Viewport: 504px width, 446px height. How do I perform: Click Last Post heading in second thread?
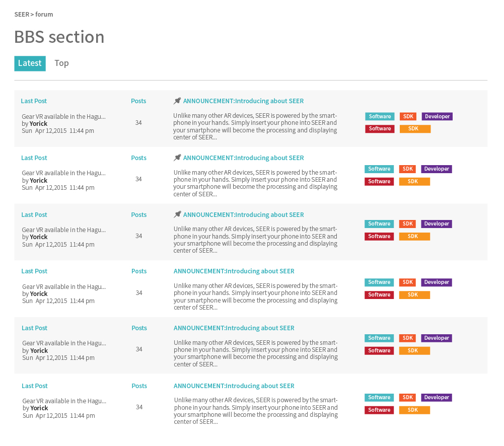34,158
